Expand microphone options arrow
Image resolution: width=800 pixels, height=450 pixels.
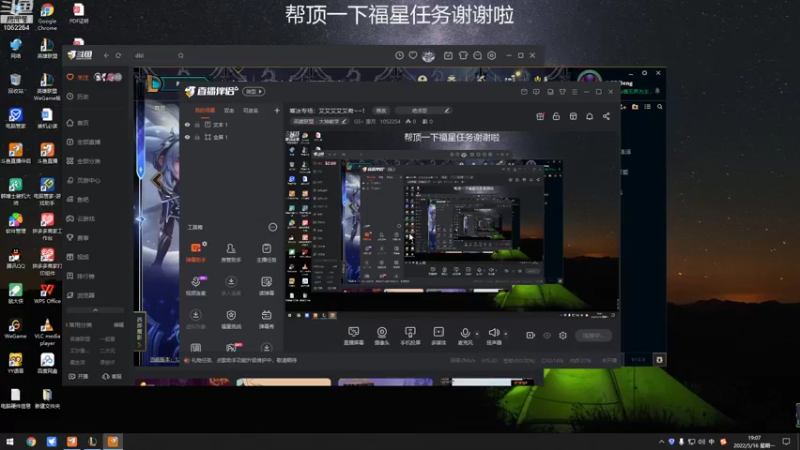point(477,334)
